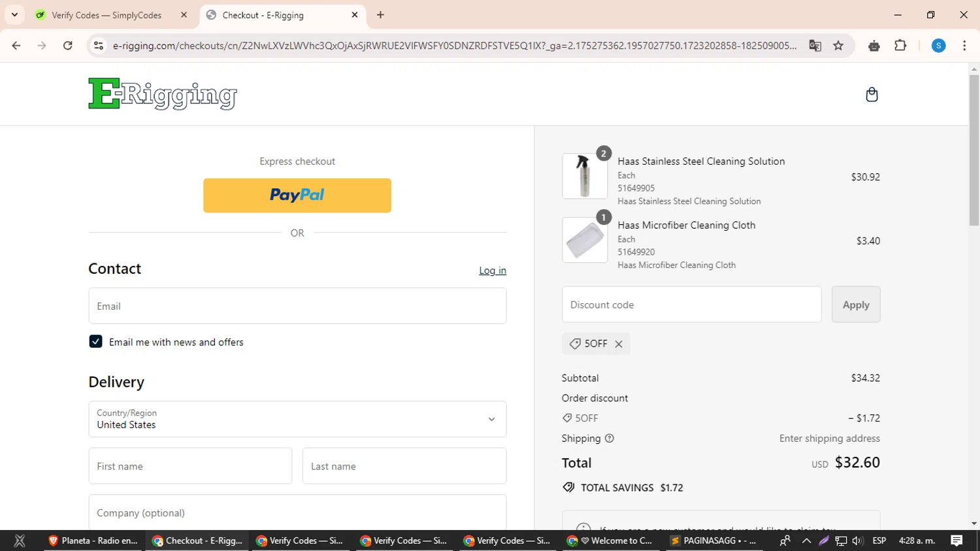Expand the tab search dropdown arrow
The image size is (980, 551).
coord(14,15)
